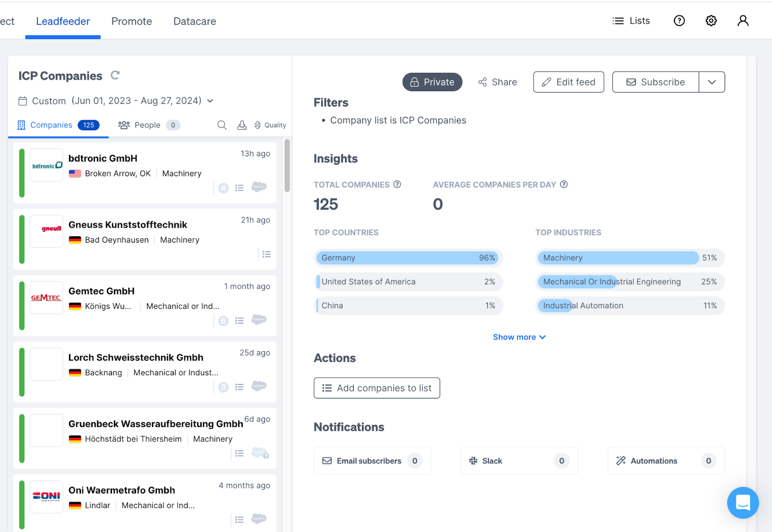Select the Companies tab

(58, 125)
